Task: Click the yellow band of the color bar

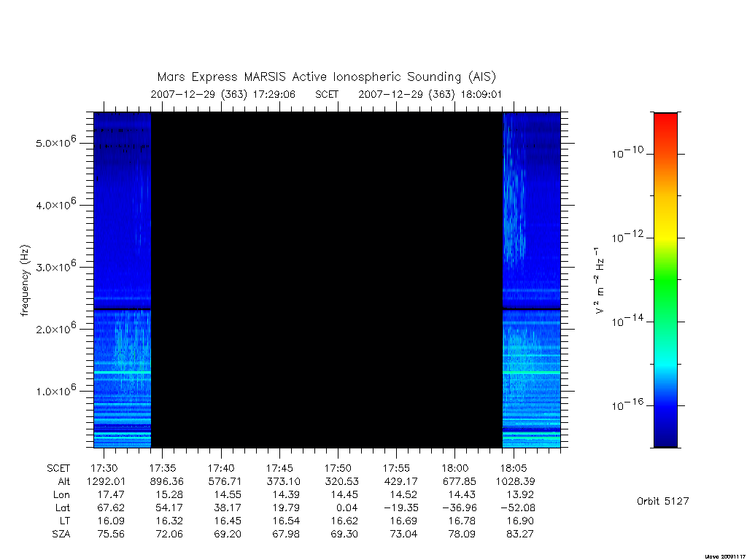Action: (x=665, y=228)
